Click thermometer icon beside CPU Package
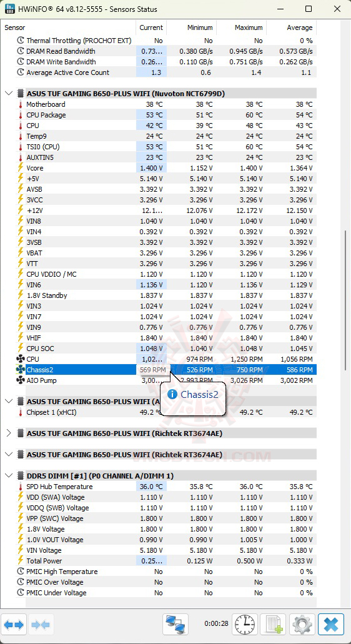The image size is (351, 644). (20, 115)
